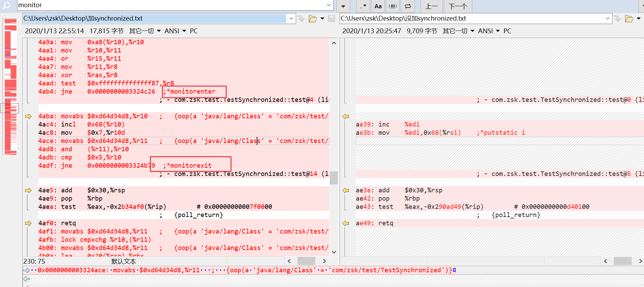Image resolution: width=644 pixels, height=287 pixels.
Task: Click the 上一 previous match button
Action: point(432,6)
